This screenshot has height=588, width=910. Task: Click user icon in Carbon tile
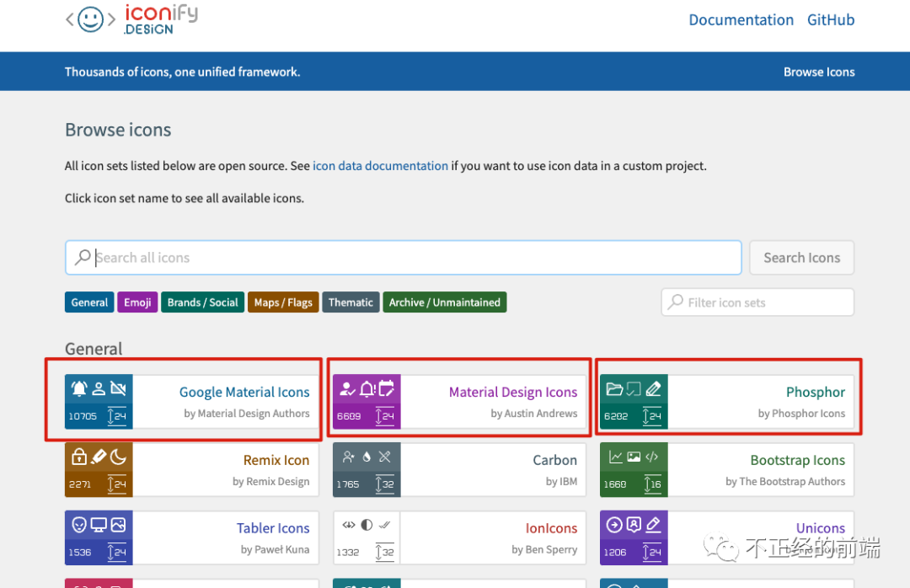coord(348,457)
